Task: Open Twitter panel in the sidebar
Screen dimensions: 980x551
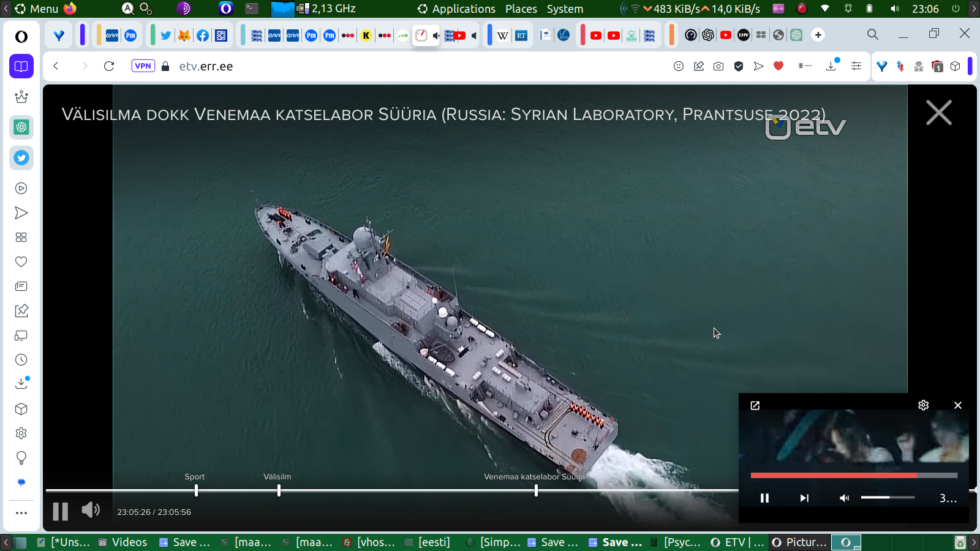Action: pyautogui.click(x=21, y=158)
